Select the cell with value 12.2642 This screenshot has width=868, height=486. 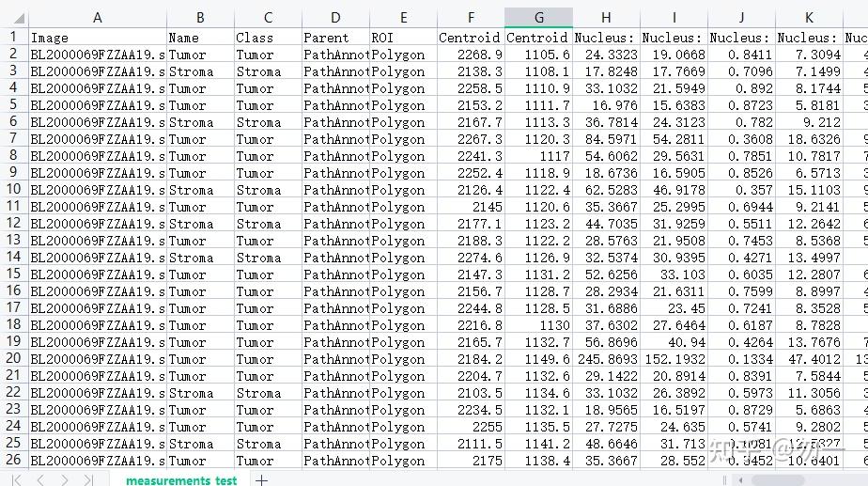coord(810,224)
